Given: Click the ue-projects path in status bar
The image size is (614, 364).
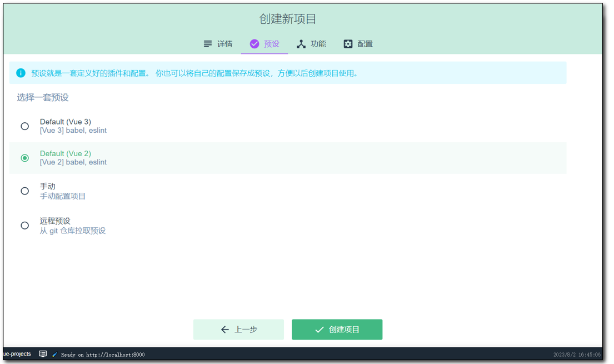Looking at the screenshot, I should (x=17, y=354).
